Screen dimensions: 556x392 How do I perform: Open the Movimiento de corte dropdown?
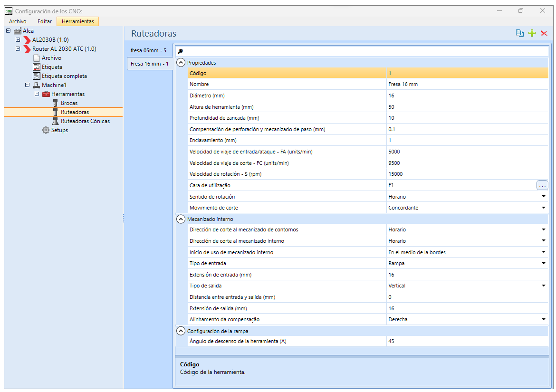coord(543,208)
